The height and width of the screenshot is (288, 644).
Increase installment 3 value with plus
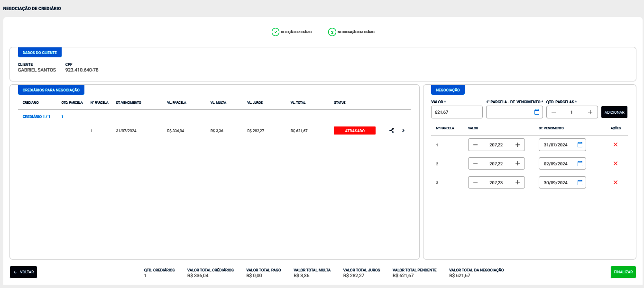point(517,182)
